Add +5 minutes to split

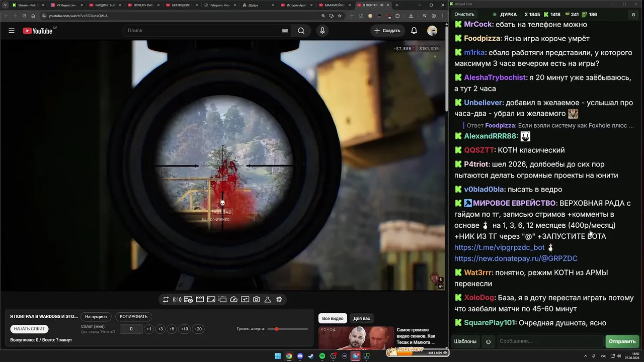click(172, 329)
